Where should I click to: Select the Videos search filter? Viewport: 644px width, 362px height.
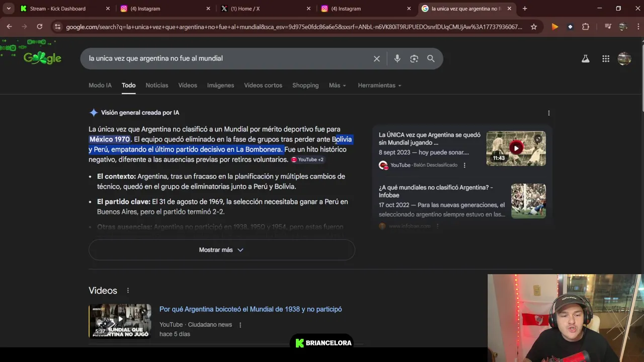pyautogui.click(x=188, y=85)
